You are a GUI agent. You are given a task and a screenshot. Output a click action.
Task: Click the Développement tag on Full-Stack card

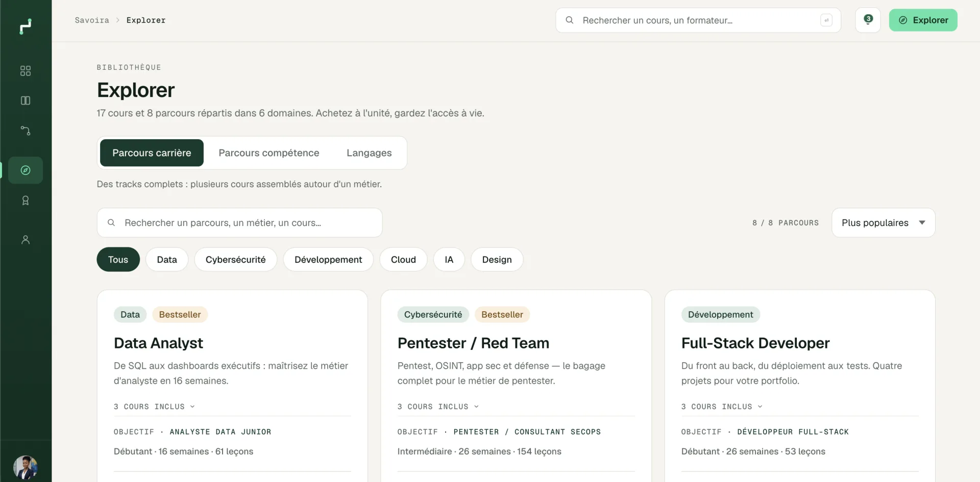[720, 315]
